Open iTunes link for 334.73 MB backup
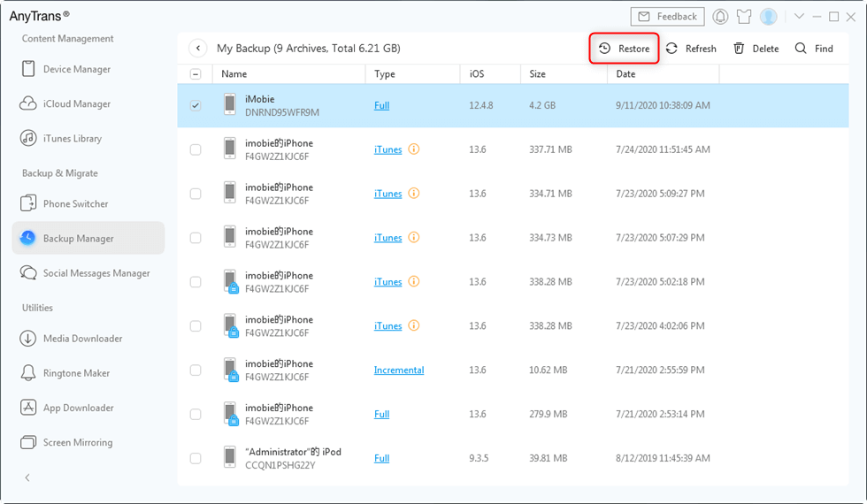The height and width of the screenshot is (504, 867). click(387, 238)
